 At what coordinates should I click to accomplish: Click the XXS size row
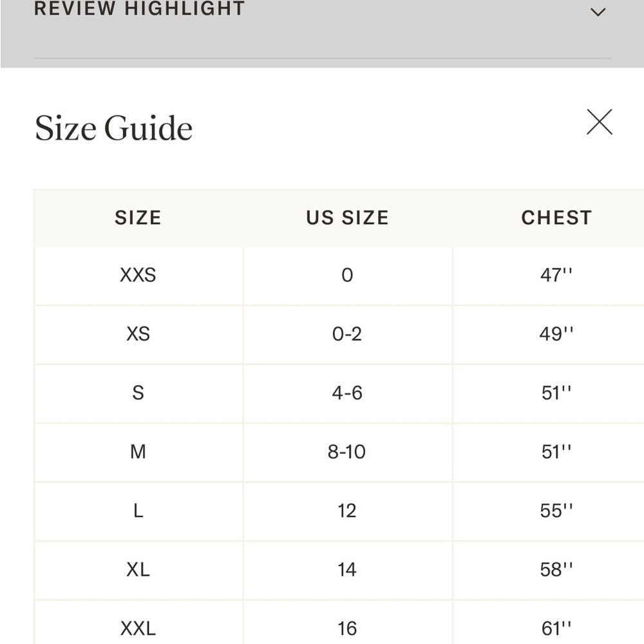click(x=339, y=276)
